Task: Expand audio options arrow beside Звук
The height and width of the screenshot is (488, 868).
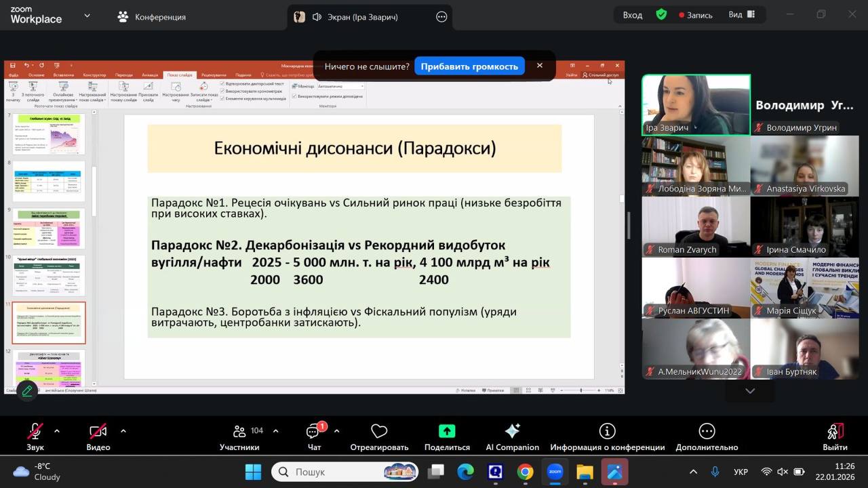Action: click(57, 431)
